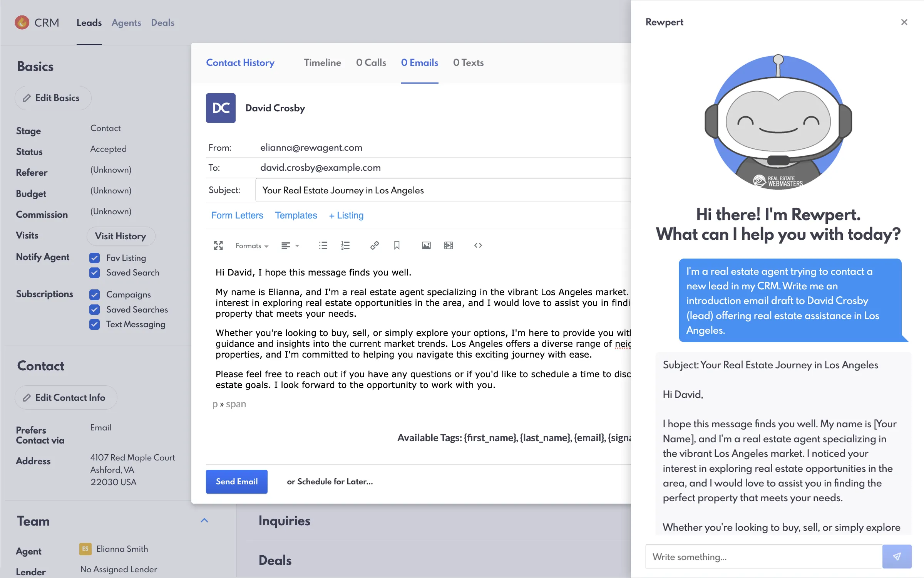This screenshot has width=924, height=578.
Task: Click the Subject input field
Action: 443,190
